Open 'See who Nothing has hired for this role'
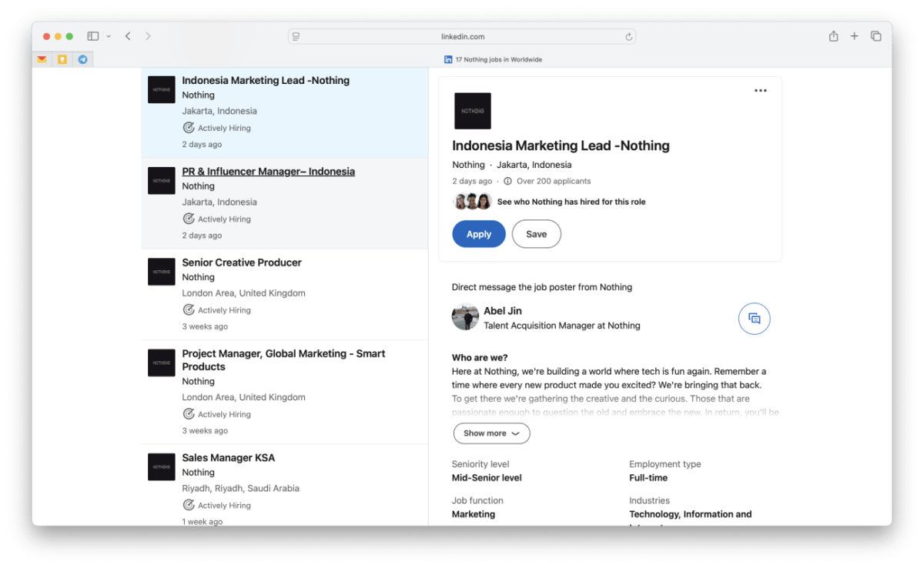924x568 pixels. click(x=571, y=202)
